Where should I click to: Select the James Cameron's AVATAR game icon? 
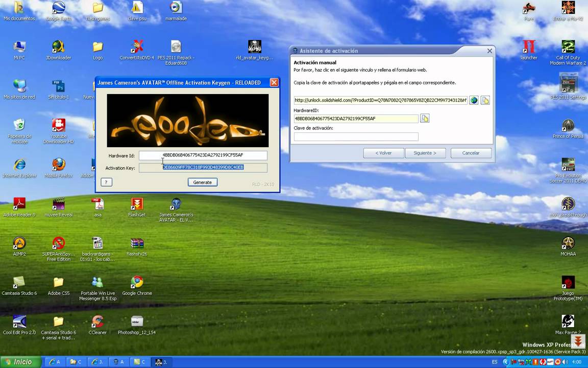point(176,210)
